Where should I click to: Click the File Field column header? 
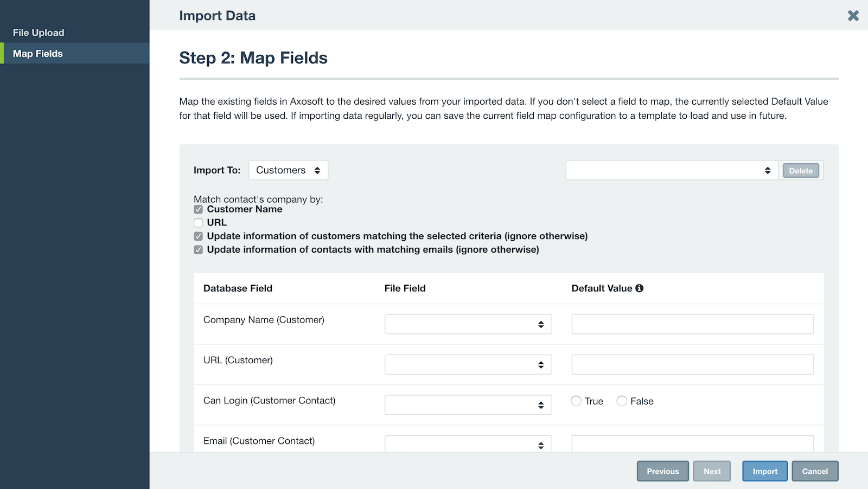(x=405, y=288)
